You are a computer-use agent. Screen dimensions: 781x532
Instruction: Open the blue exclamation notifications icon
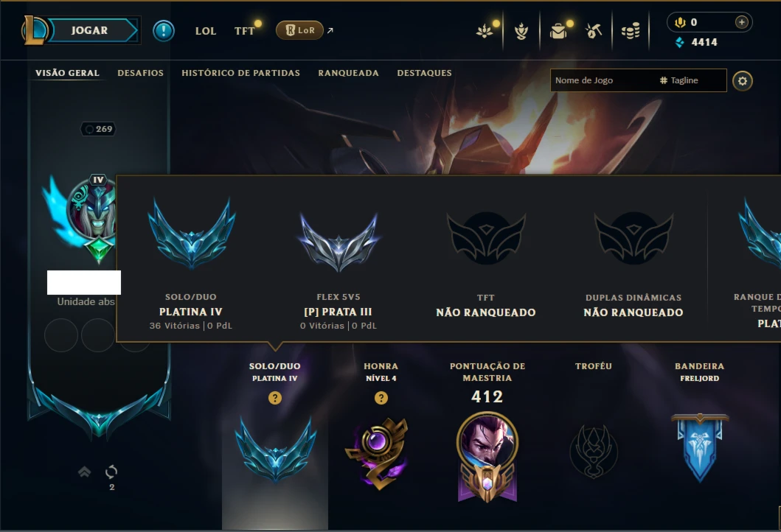164,31
